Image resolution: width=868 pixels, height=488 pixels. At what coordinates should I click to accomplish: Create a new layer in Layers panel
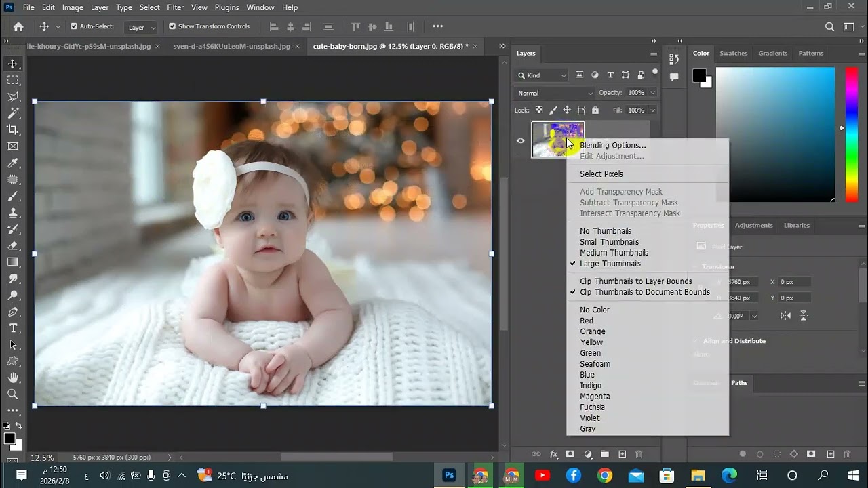[621, 454]
